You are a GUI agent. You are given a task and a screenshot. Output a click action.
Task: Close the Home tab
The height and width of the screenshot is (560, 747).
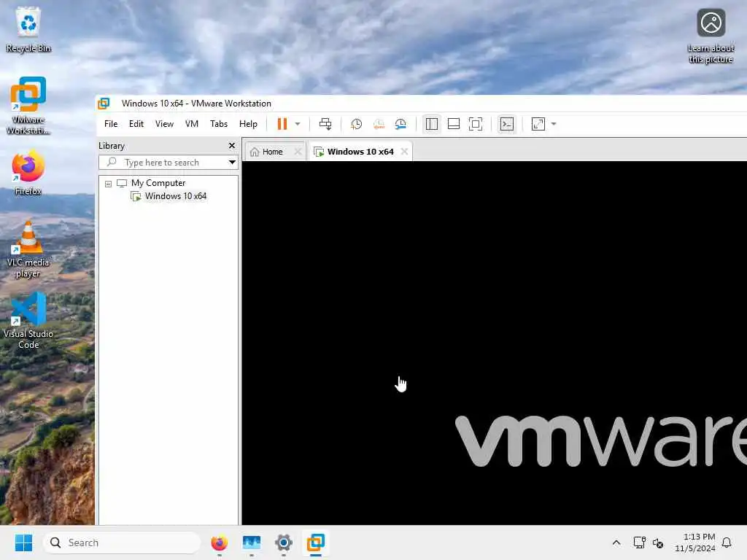[298, 152]
